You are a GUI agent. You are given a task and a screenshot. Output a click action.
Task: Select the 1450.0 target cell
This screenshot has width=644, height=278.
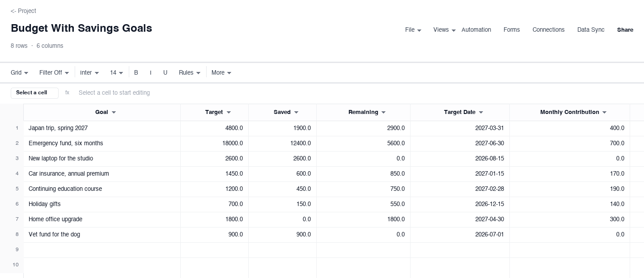(215, 174)
